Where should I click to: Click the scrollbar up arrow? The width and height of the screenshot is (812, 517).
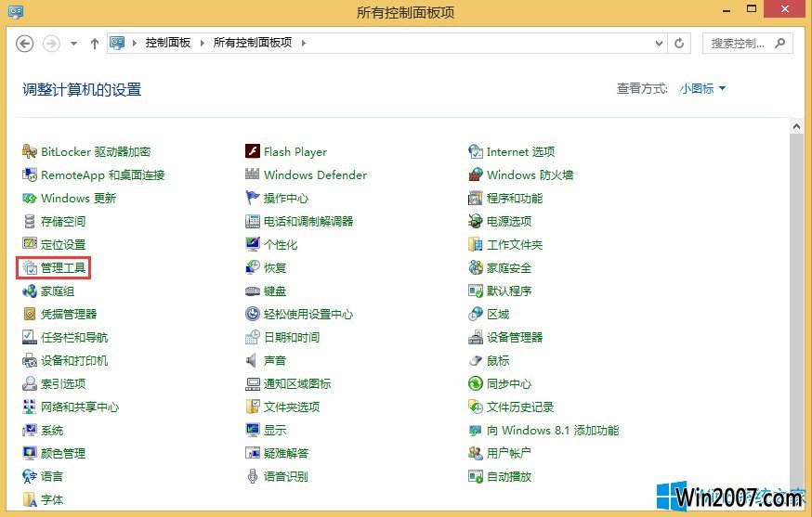pos(796,125)
